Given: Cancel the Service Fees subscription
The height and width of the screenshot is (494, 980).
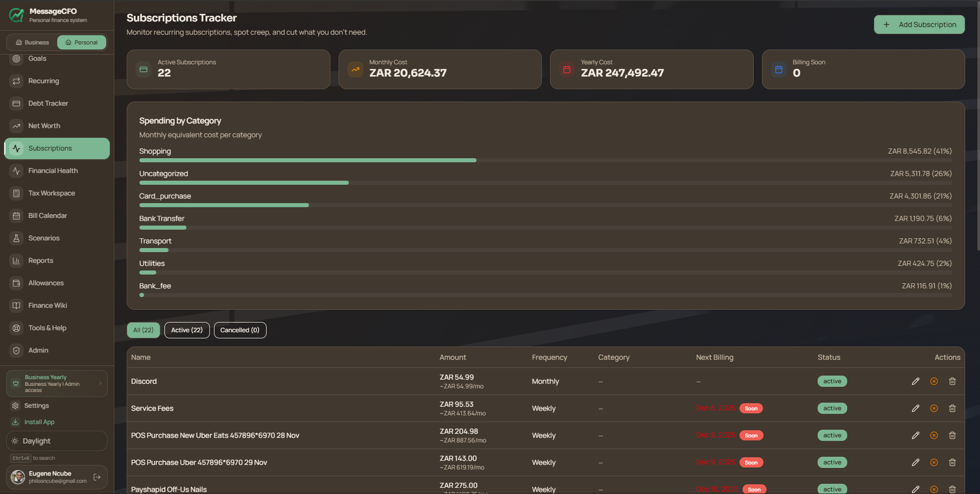Looking at the screenshot, I should click(934, 408).
